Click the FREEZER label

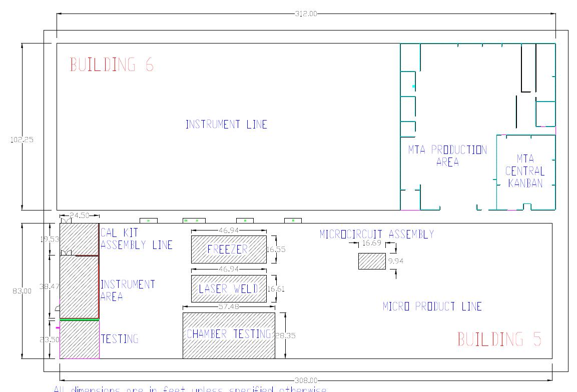(x=227, y=249)
